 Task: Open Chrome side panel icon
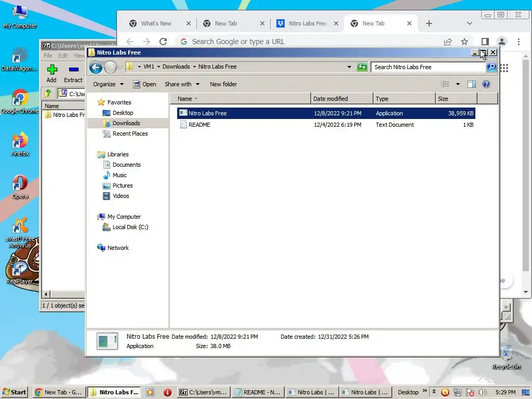[x=485, y=42]
